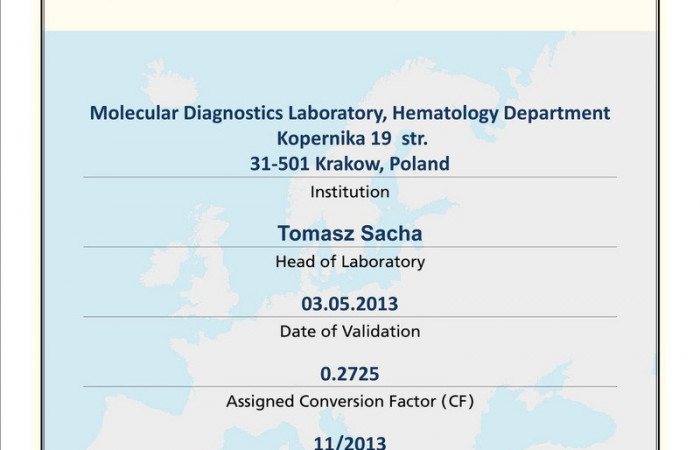Select the Kopernika 19 str. address line

(x=349, y=138)
